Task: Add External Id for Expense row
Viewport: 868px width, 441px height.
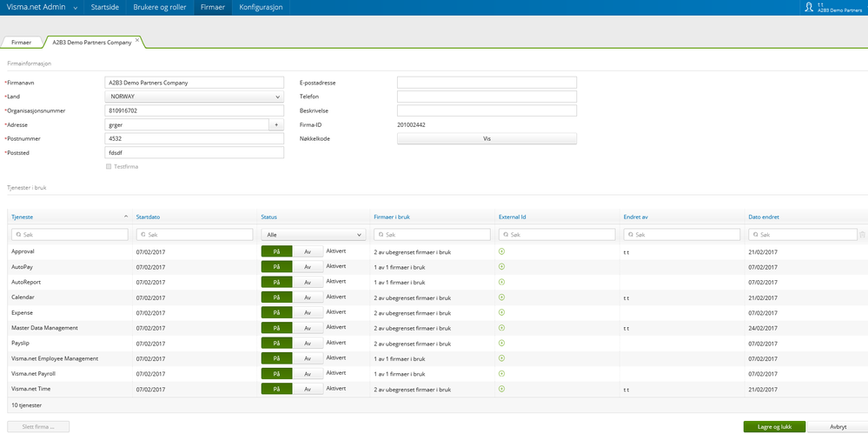Action: pos(501,312)
